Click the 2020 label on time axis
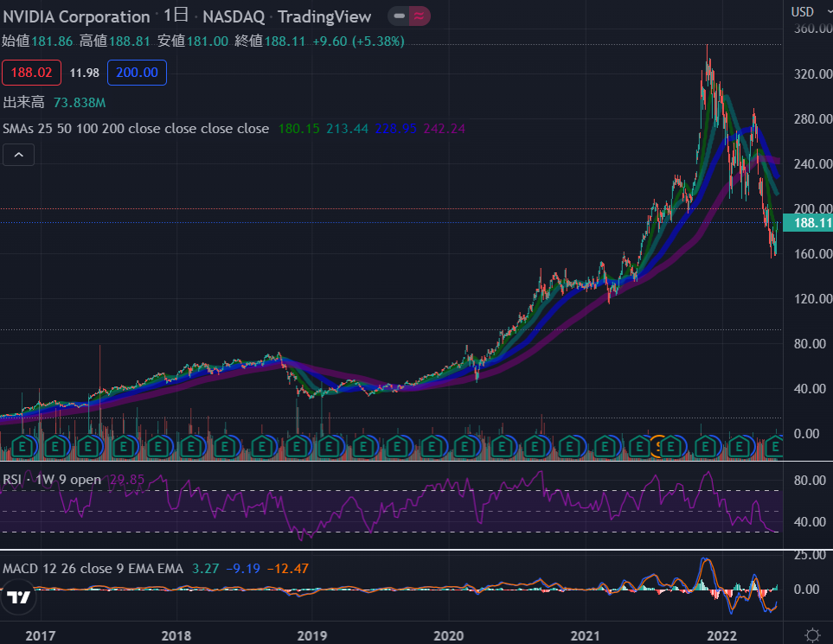Viewport: 833px width, 644px height. point(449,635)
